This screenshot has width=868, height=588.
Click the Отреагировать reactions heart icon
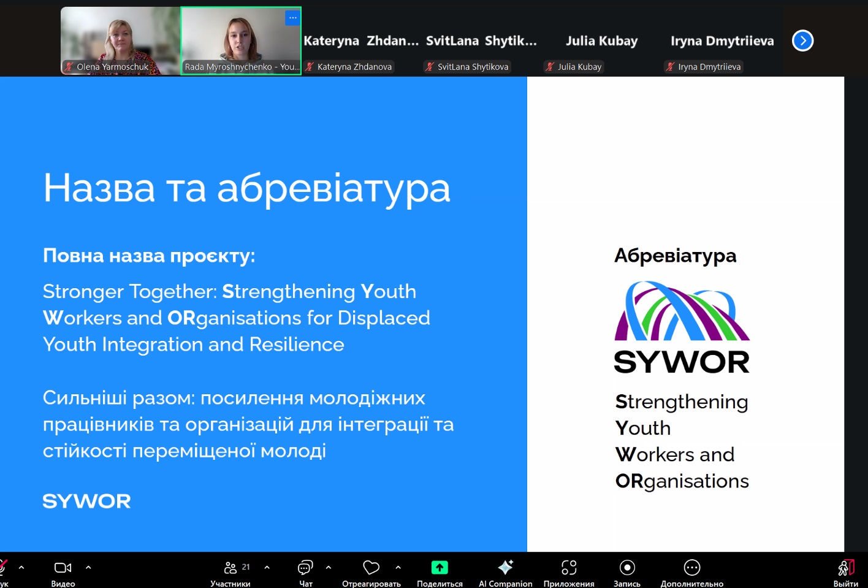click(x=371, y=568)
